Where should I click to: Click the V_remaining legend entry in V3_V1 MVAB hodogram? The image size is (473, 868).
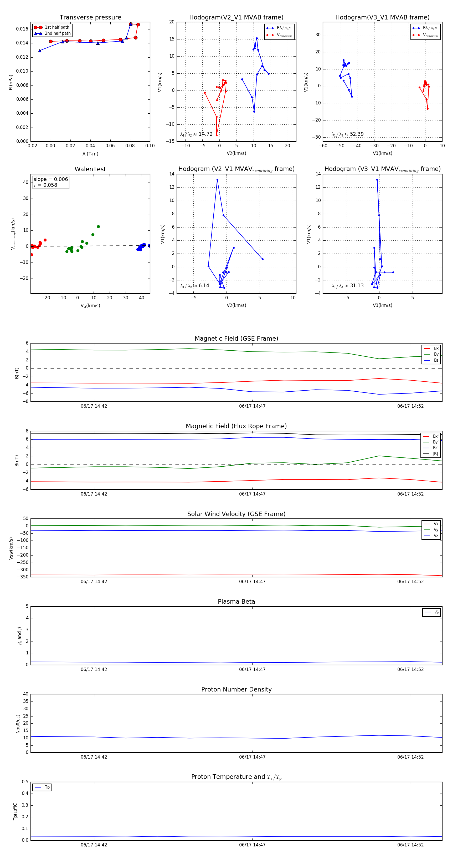(425, 35)
